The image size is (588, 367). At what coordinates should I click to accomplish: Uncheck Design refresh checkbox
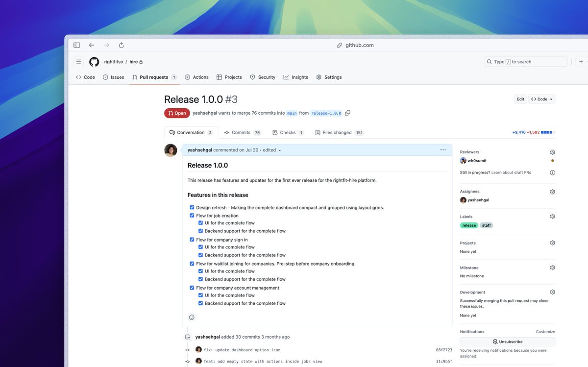point(192,207)
